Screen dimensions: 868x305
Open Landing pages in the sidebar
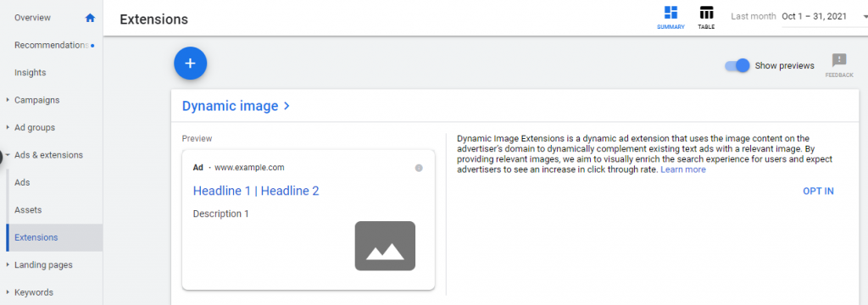pyautogui.click(x=43, y=264)
